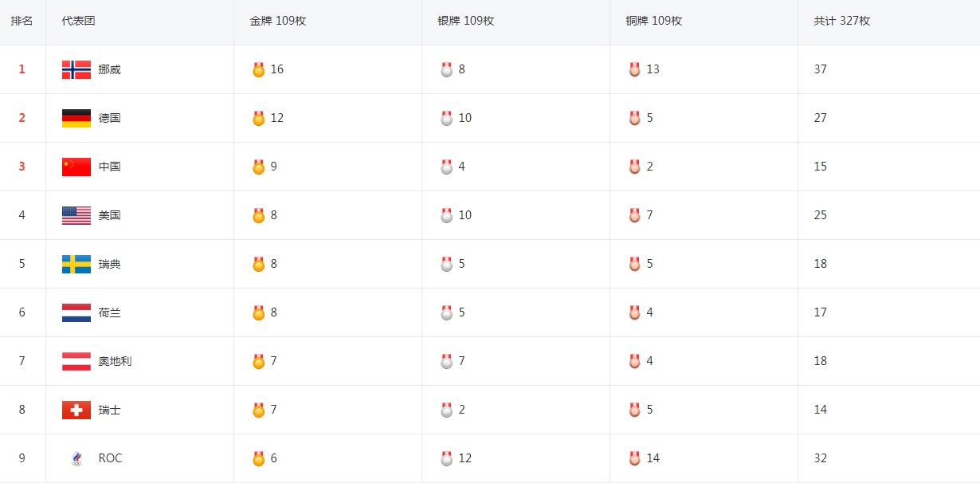Click the gold medal icon beside 16

258,69
